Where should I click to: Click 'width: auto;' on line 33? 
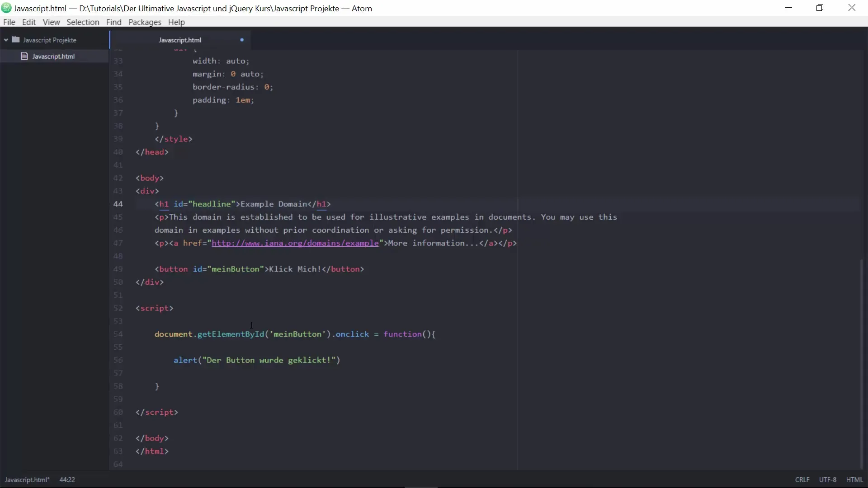click(x=221, y=61)
